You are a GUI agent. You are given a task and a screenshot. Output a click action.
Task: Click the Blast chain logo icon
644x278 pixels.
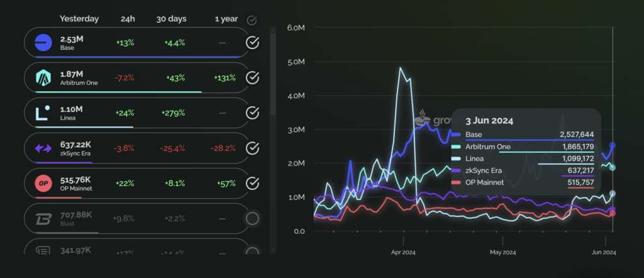point(43,219)
